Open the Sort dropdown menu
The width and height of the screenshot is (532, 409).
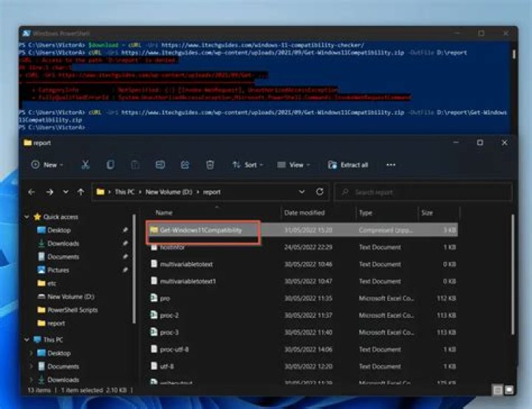coord(248,165)
